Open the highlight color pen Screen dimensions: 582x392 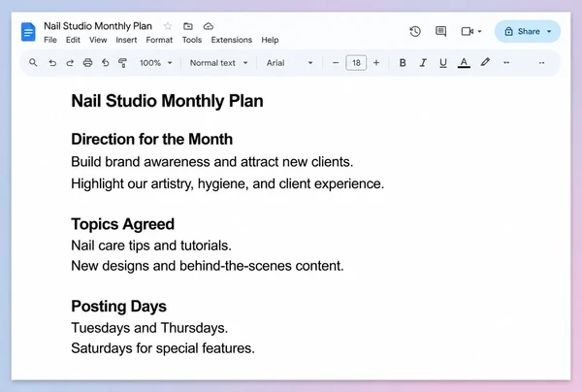[x=485, y=62]
